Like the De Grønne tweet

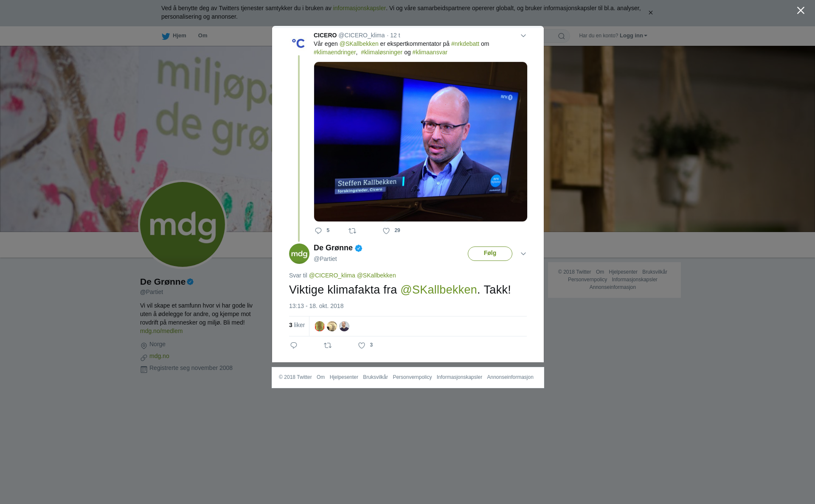point(362,345)
